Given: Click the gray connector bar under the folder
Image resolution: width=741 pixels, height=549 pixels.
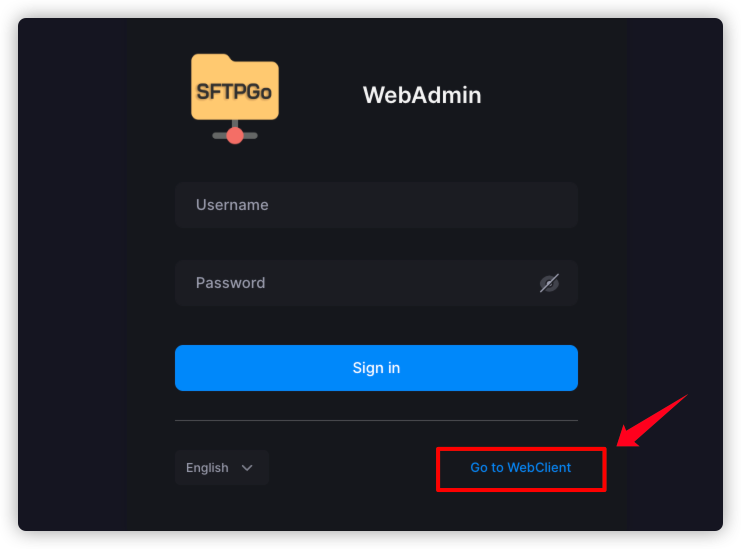Looking at the screenshot, I should click(252, 135).
